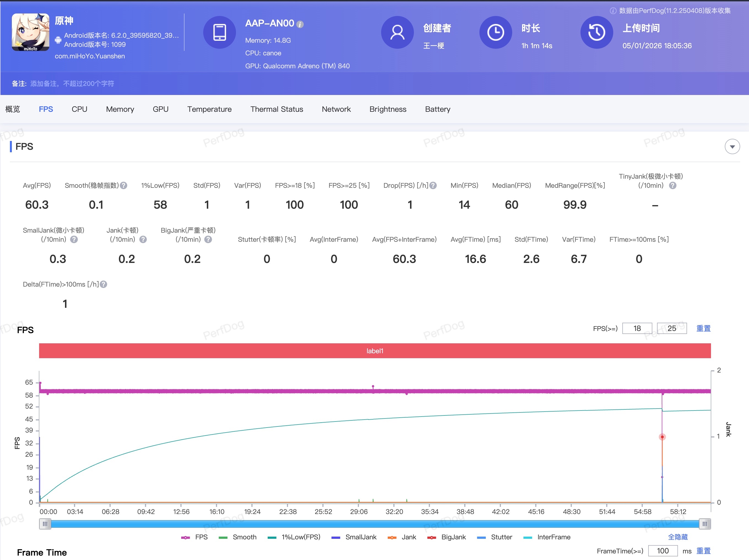This screenshot has width=749, height=560.
Task: Click the Delta(FTime)>100ms help icon
Action: coord(104,284)
